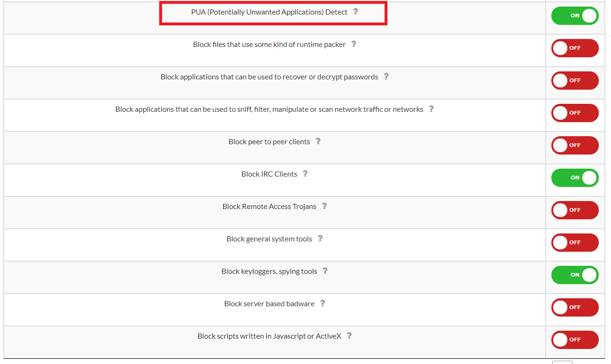Enable blocking Javascript or ActiveX scripts
Screen dimensions: 611x364
[x=575, y=340]
